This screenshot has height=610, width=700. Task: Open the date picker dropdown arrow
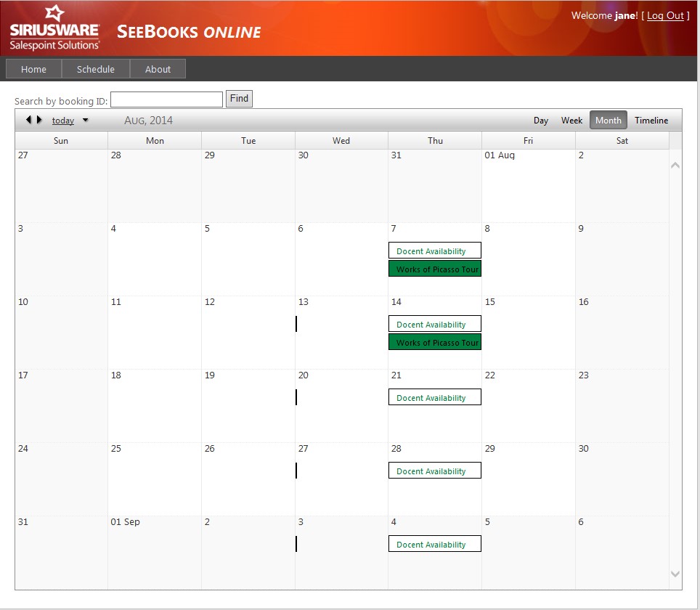point(85,121)
